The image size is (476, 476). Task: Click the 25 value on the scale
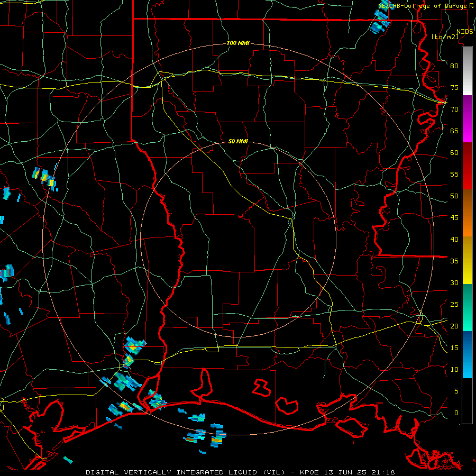point(454,305)
